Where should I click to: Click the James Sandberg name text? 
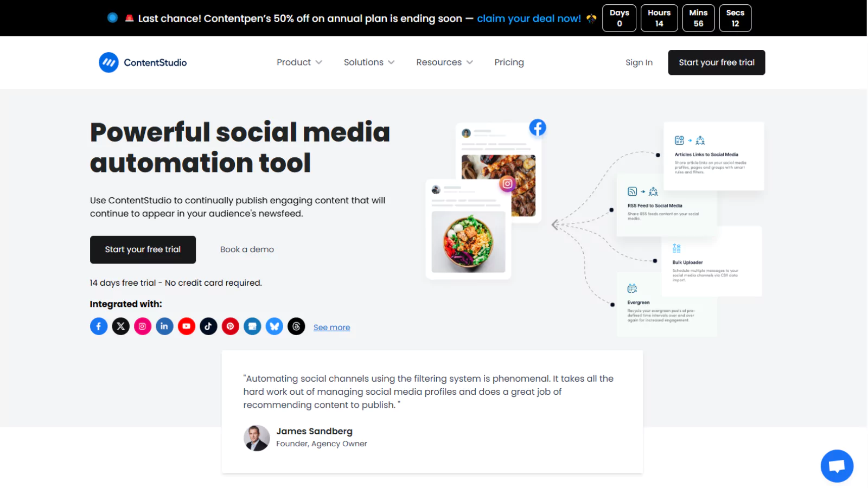point(314,432)
